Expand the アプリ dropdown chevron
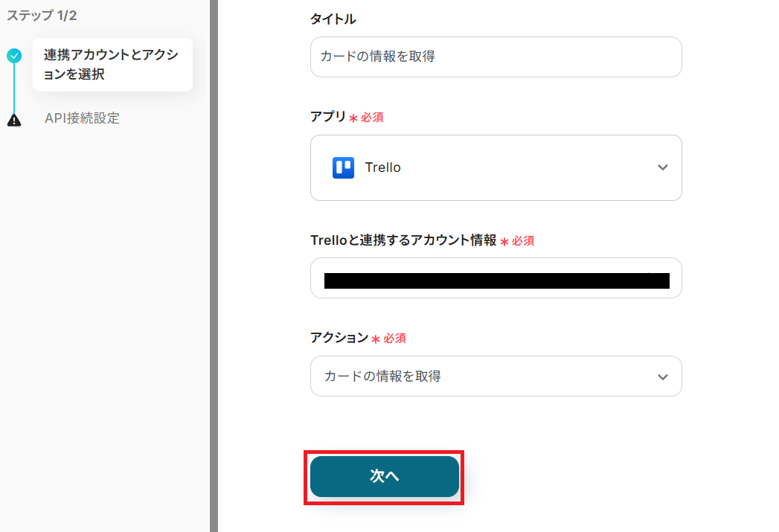 (663, 167)
